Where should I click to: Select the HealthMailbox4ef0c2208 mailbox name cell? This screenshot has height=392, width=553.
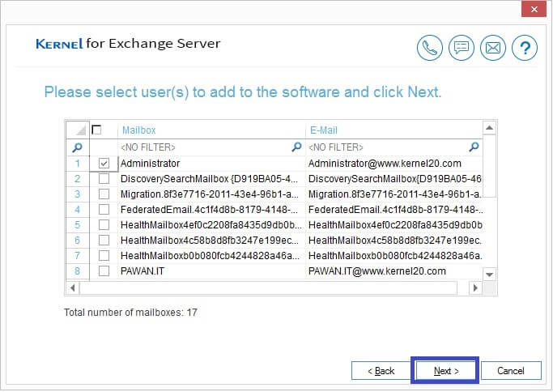pos(211,225)
